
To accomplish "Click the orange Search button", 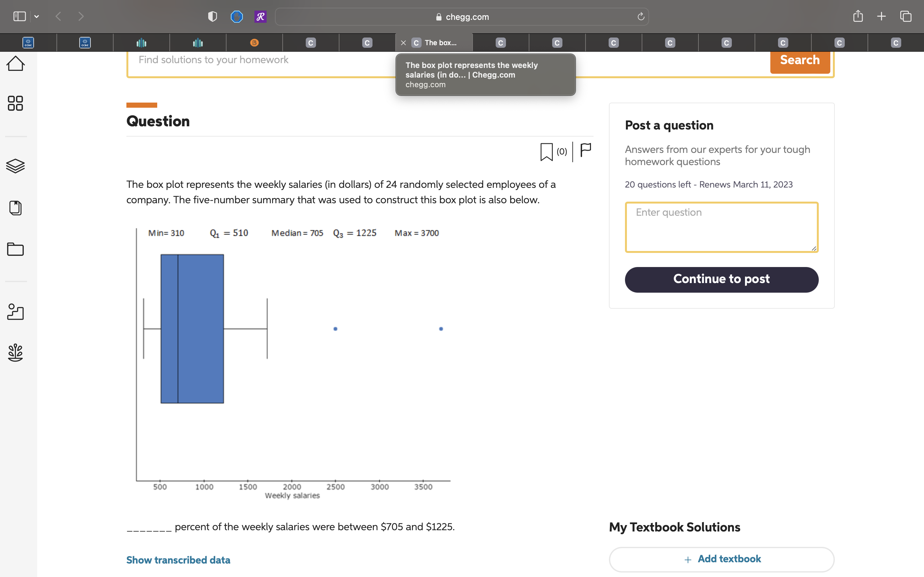I will coord(800,60).
